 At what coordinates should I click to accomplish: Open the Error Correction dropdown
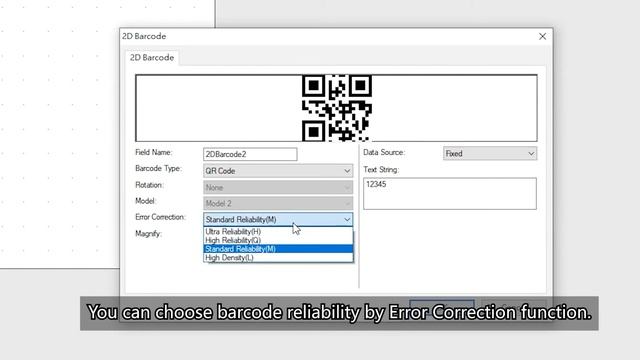point(278,219)
